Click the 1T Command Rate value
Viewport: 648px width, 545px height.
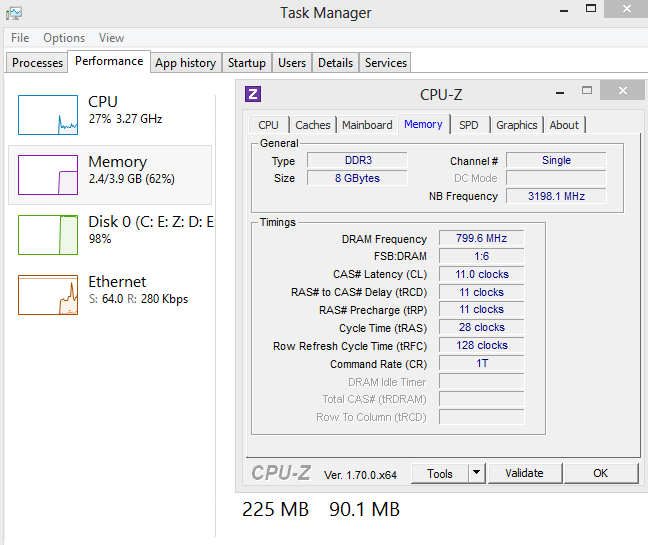click(481, 363)
